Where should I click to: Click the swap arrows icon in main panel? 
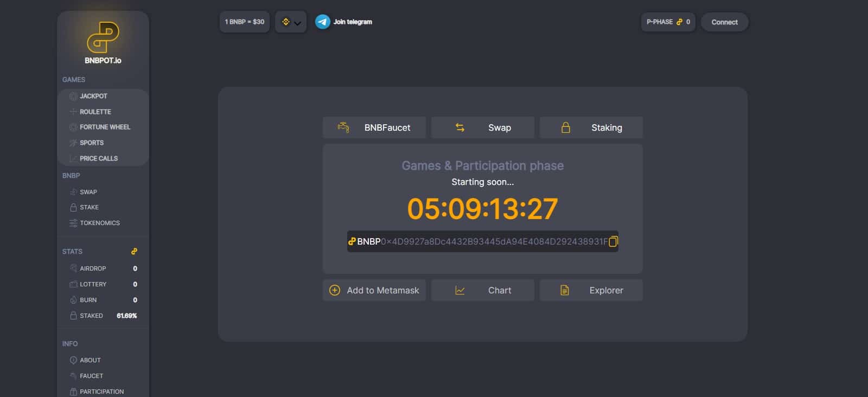coord(460,127)
